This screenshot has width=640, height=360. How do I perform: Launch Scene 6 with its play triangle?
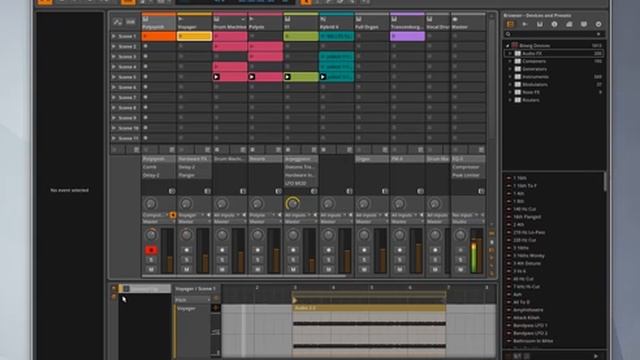pyautogui.click(x=114, y=87)
